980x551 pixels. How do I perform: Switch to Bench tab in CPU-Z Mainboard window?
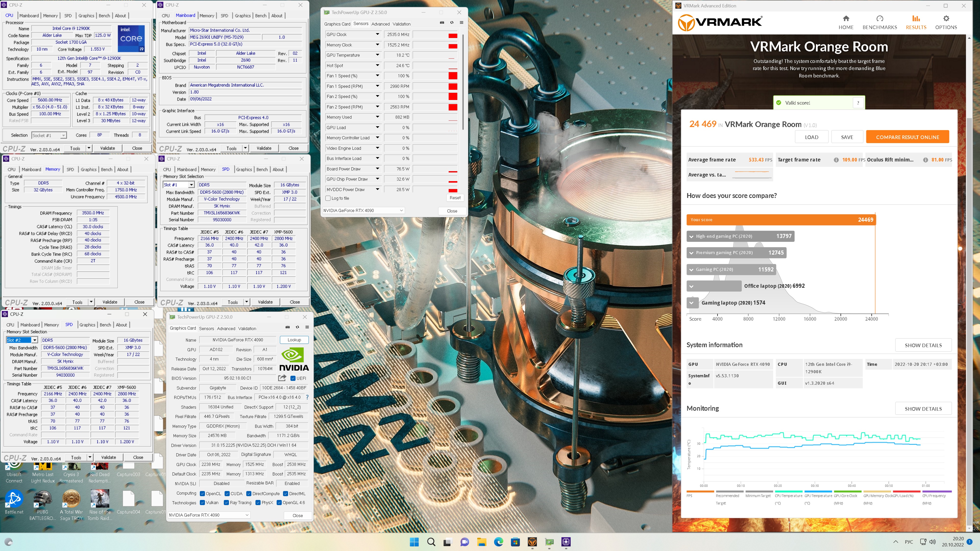click(x=261, y=16)
